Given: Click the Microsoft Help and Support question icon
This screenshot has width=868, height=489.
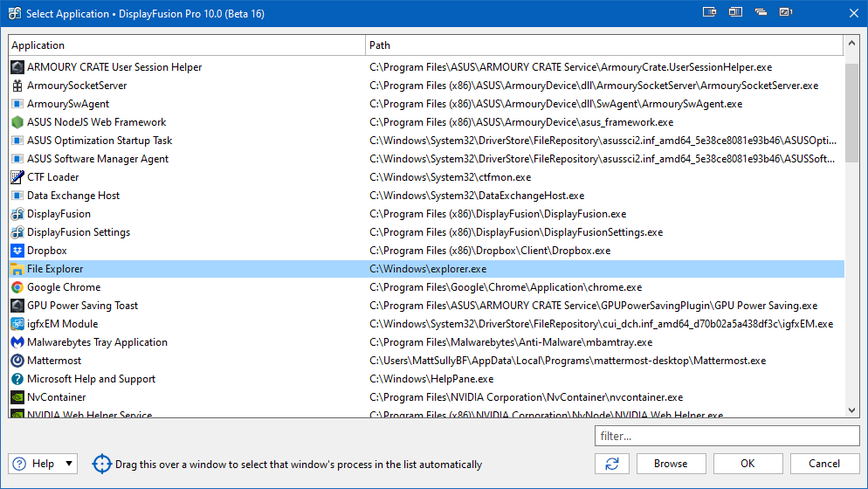Looking at the screenshot, I should point(17,379).
